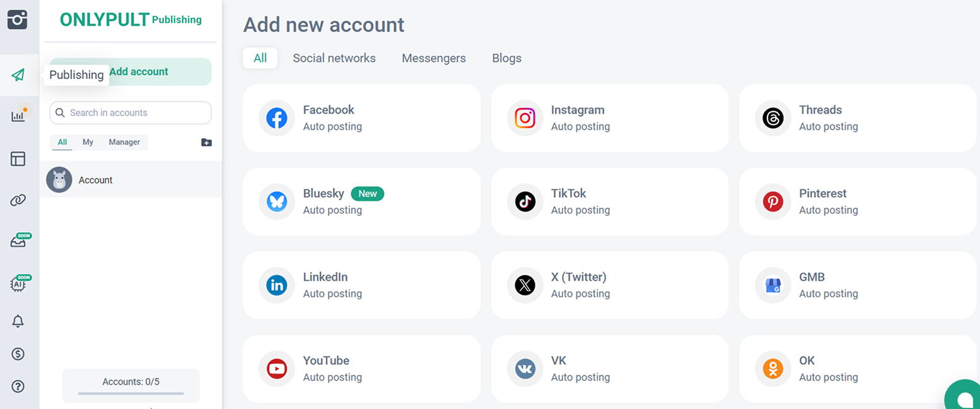Viewport: 980px width, 409px height.
Task: Choose Bluesky to add account
Action: (361, 201)
